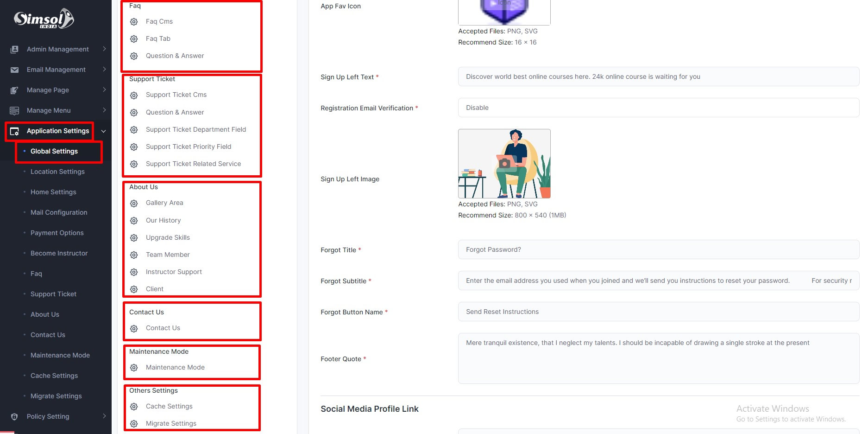
Task: Select Mail Configuration sidebar item
Action: [59, 212]
